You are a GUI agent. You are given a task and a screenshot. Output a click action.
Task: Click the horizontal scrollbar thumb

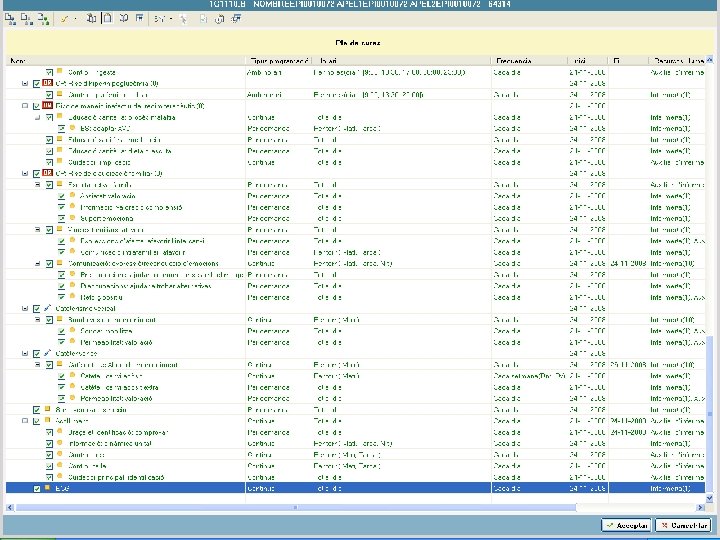tap(296, 507)
